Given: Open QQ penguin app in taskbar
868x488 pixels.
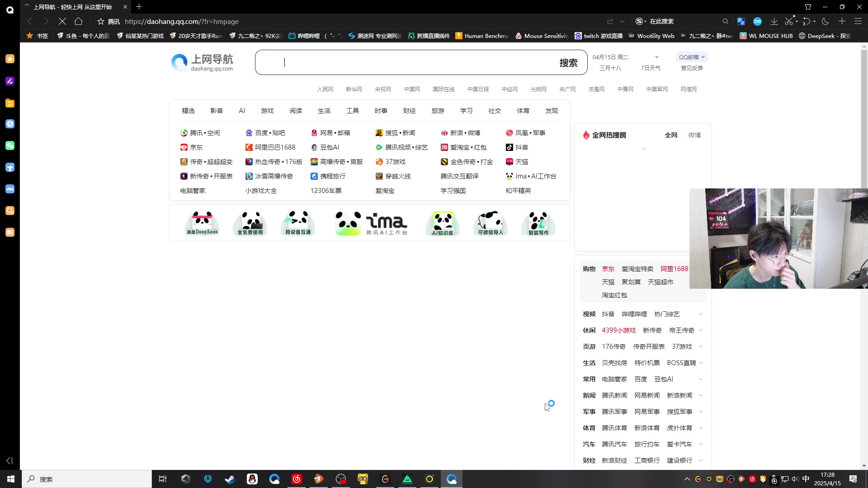Looking at the screenshot, I should [252, 479].
